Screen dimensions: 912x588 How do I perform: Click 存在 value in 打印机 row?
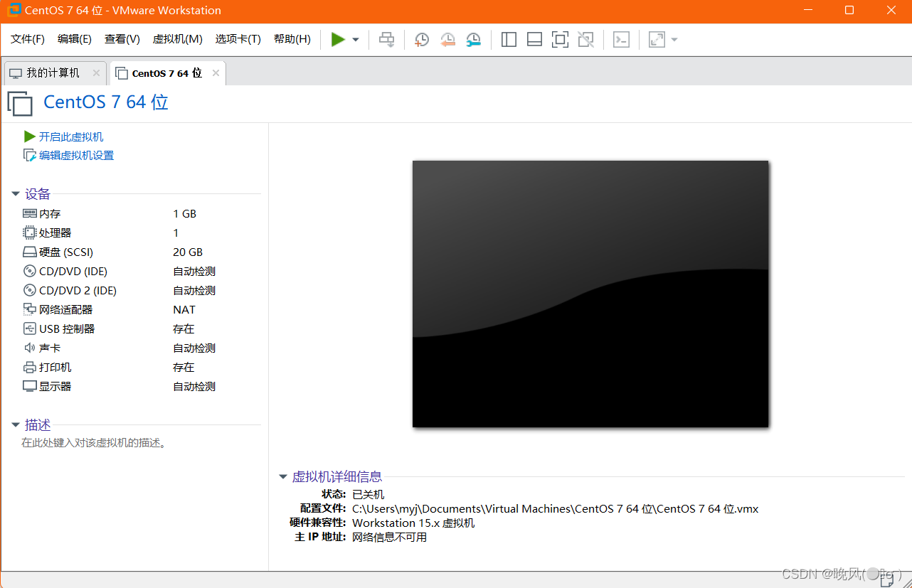pyautogui.click(x=184, y=367)
